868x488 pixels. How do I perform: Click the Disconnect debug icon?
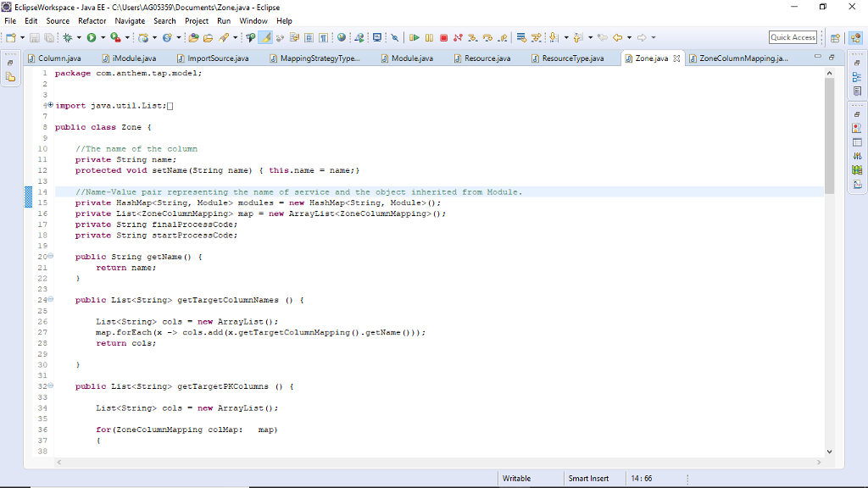point(458,37)
